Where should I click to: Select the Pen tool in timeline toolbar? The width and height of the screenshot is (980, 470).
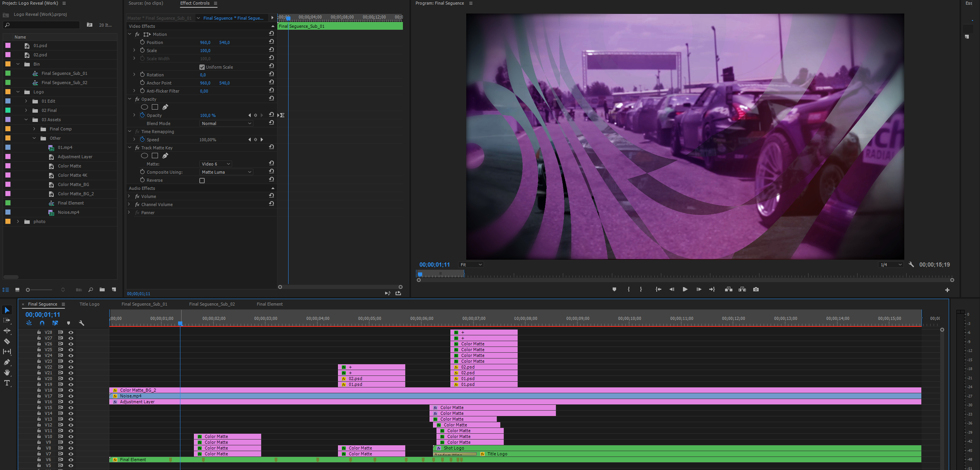[7, 362]
